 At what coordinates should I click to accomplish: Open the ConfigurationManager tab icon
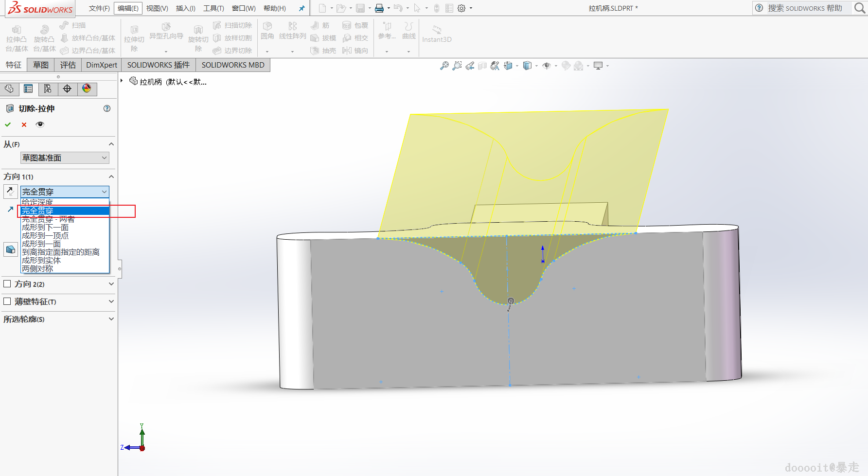point(48,88)
